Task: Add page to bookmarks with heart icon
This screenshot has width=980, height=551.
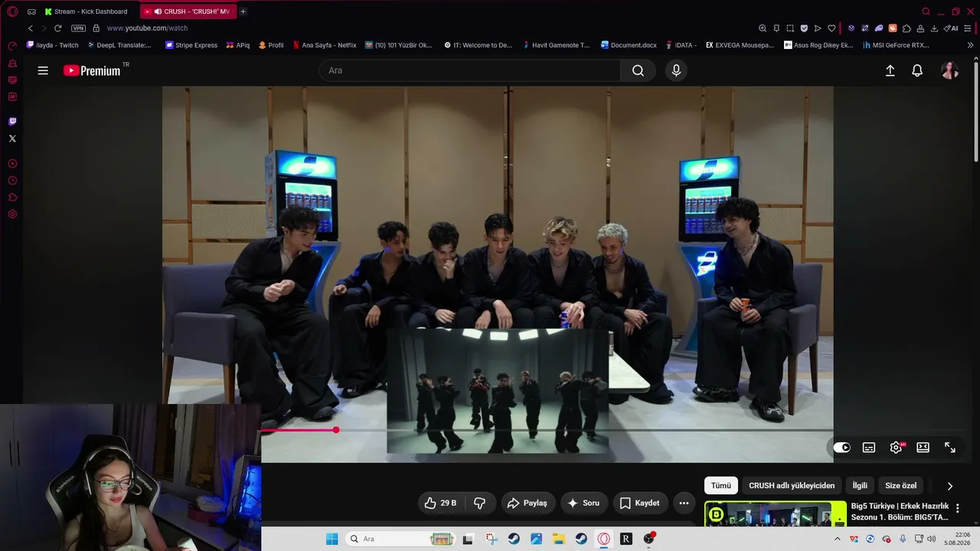Action: (831, 28)
